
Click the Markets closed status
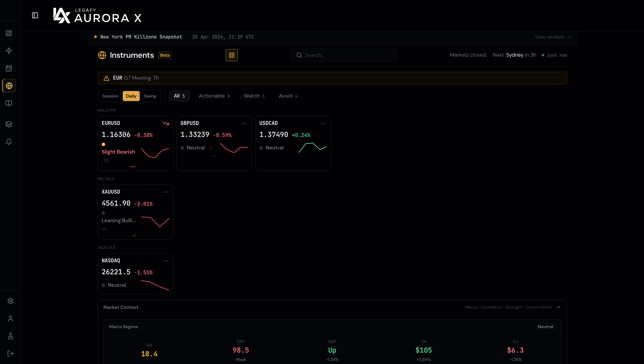[x=467, y=55]
